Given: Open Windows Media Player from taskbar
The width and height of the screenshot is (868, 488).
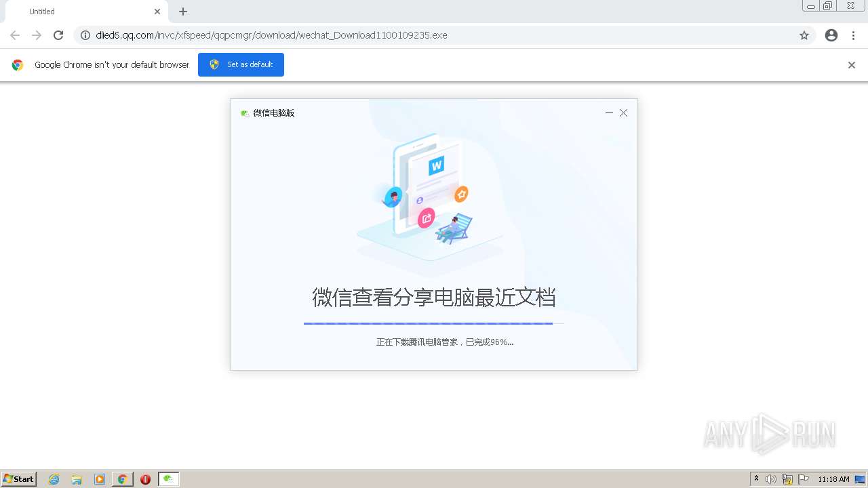Looking at the screenshot, I should [x=100, y=479].
